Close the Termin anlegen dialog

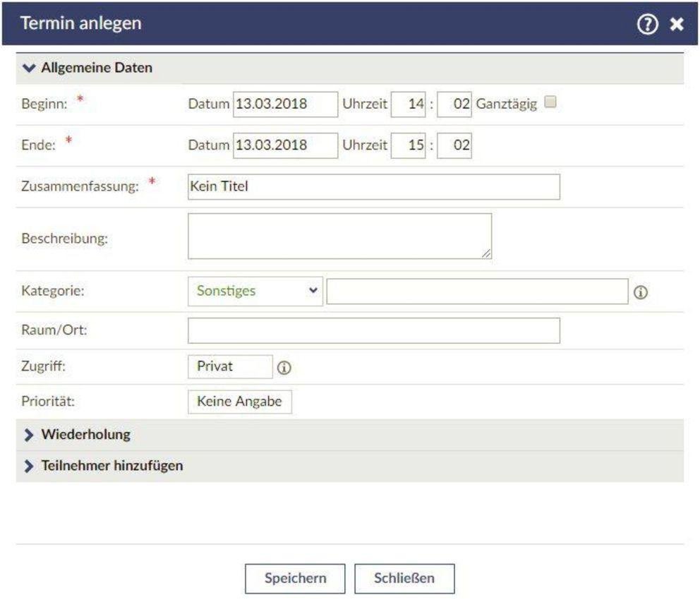coord(677,24)
